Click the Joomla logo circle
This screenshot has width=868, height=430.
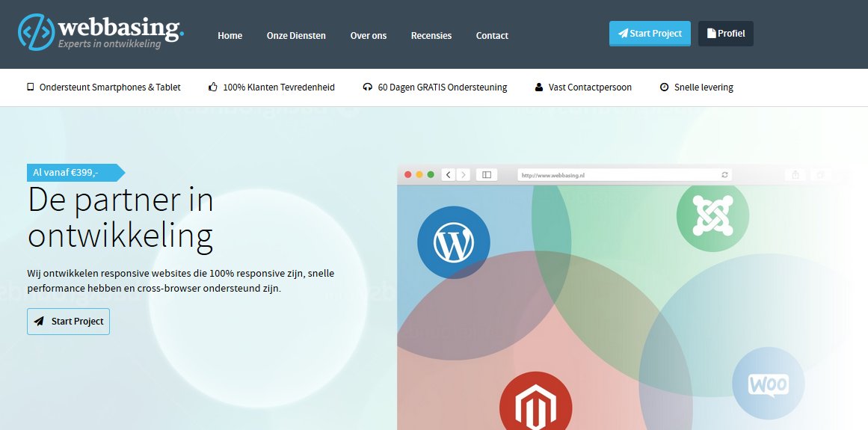[712, 216]
